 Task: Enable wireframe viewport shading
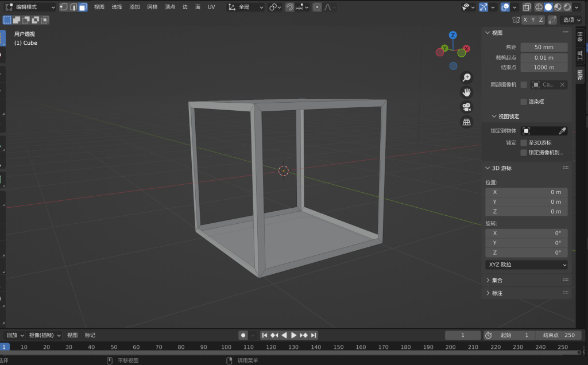(539, 7)
